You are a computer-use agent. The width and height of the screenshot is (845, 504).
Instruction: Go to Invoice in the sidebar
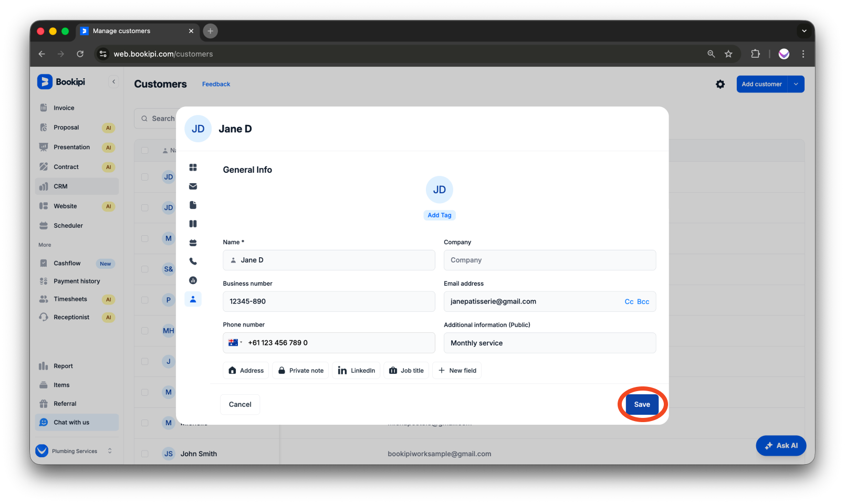pos(64,108)
